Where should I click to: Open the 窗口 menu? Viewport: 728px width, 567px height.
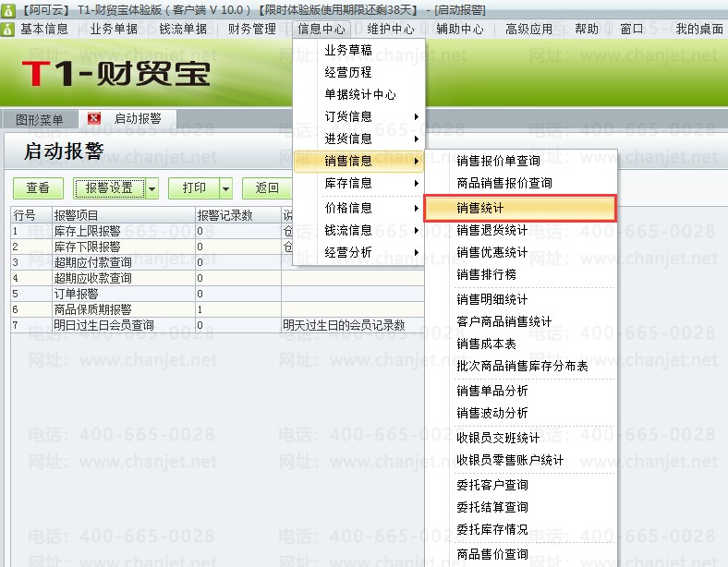pyautogui.click(x=631, y=30)
